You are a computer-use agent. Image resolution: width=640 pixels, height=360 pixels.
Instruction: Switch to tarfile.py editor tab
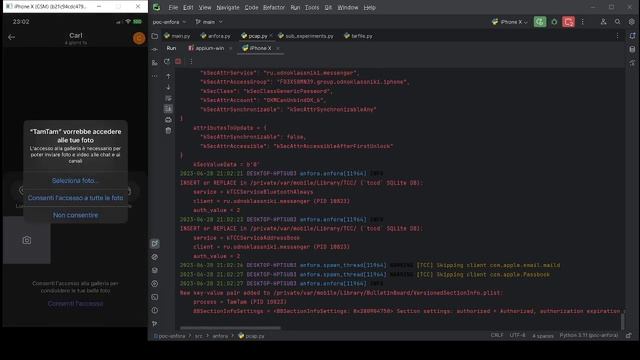pos(358,36)
